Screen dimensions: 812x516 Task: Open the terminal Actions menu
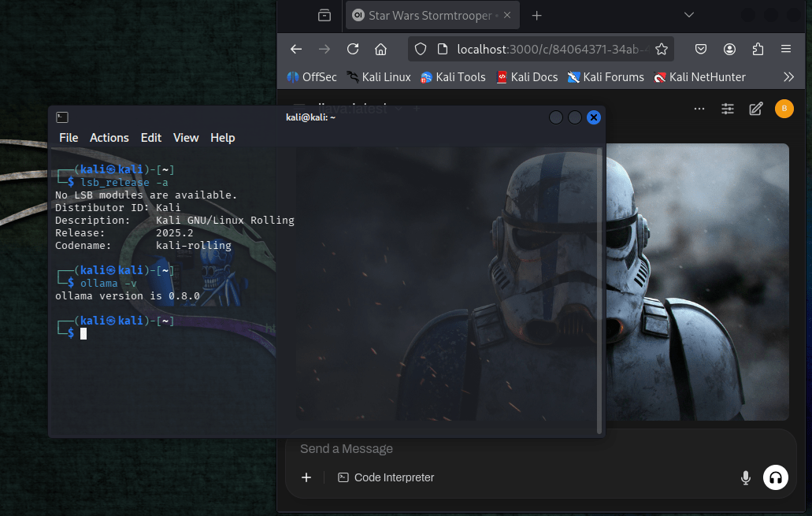(109, 138)
